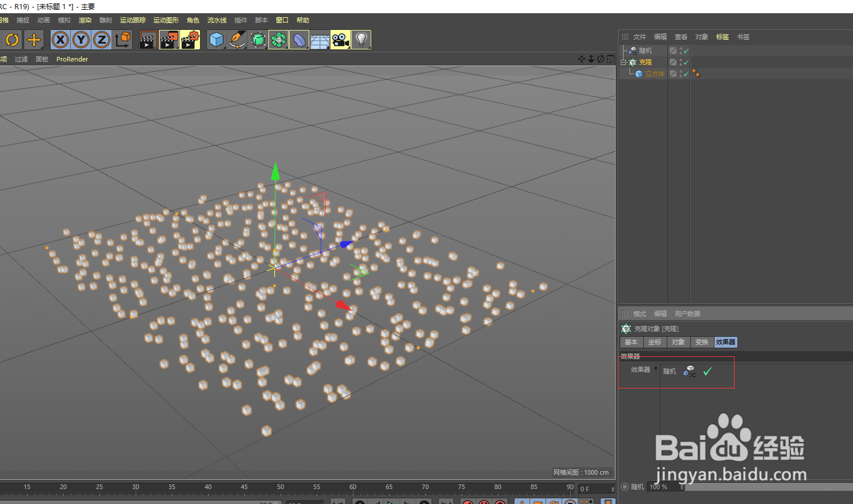Open the 运动图形 menu

166,20
